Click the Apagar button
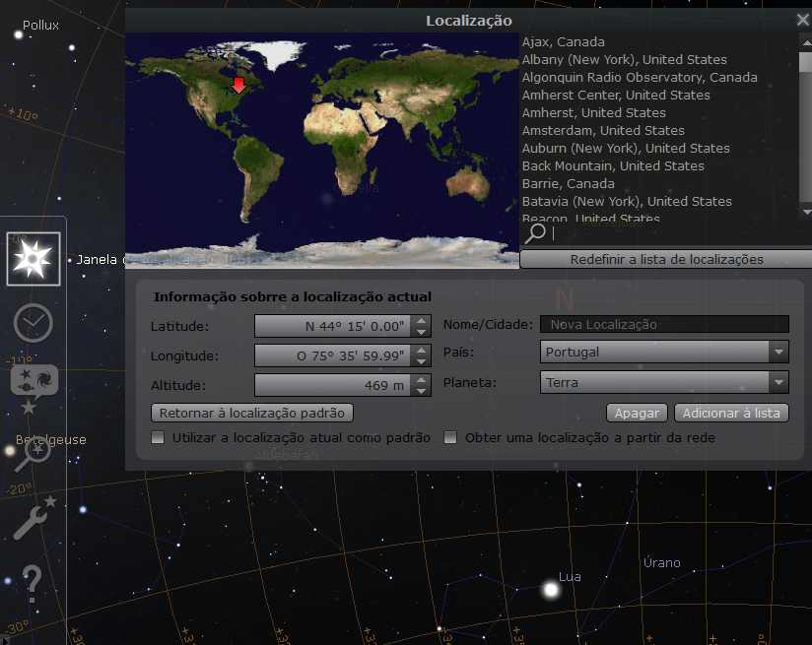Viewport: 812px width, 645px height. 637,413
